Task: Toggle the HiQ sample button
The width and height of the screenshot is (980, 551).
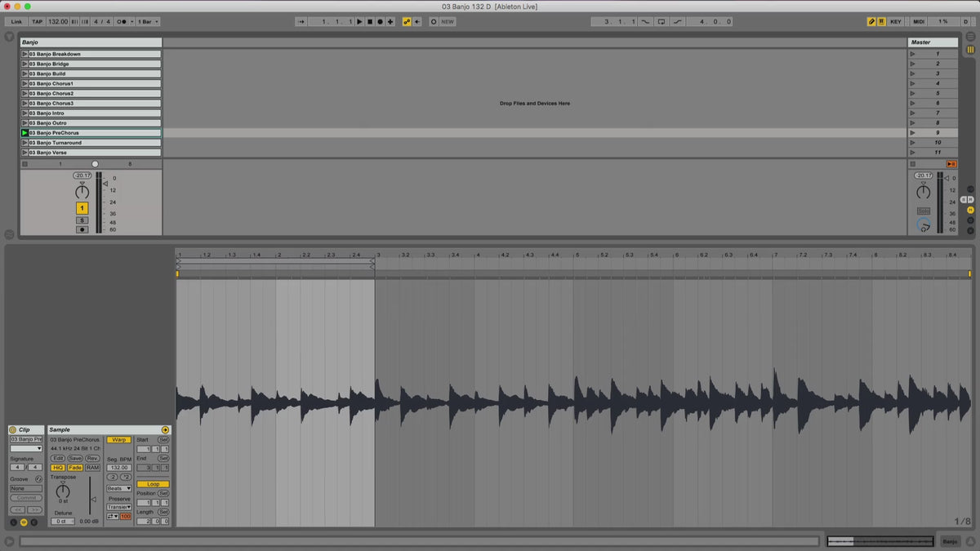Action: pos(58,468)
